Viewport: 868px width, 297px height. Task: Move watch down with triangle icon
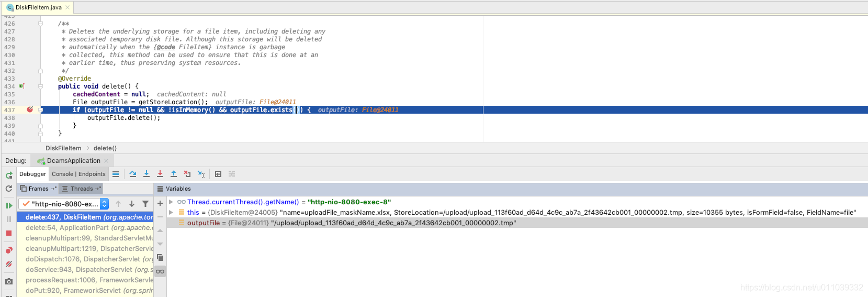(x=160, y=244)
